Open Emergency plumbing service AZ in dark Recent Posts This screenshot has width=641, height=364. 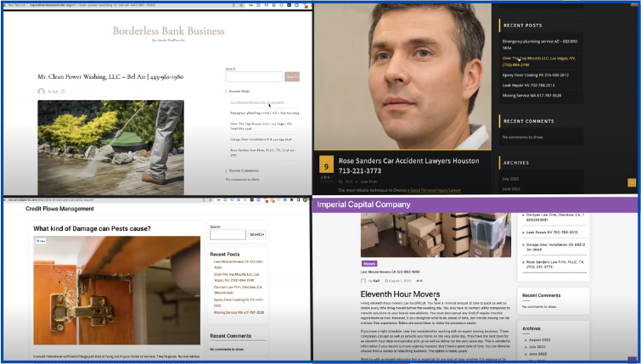540,44
